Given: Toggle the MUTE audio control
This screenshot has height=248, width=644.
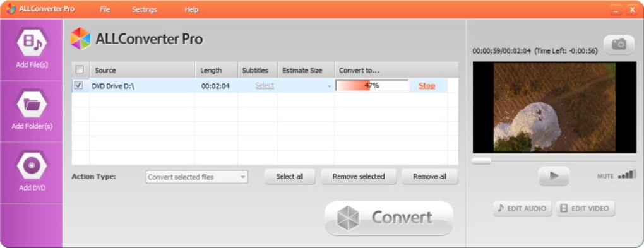Looking at the screenshot, I should point(605,176).
